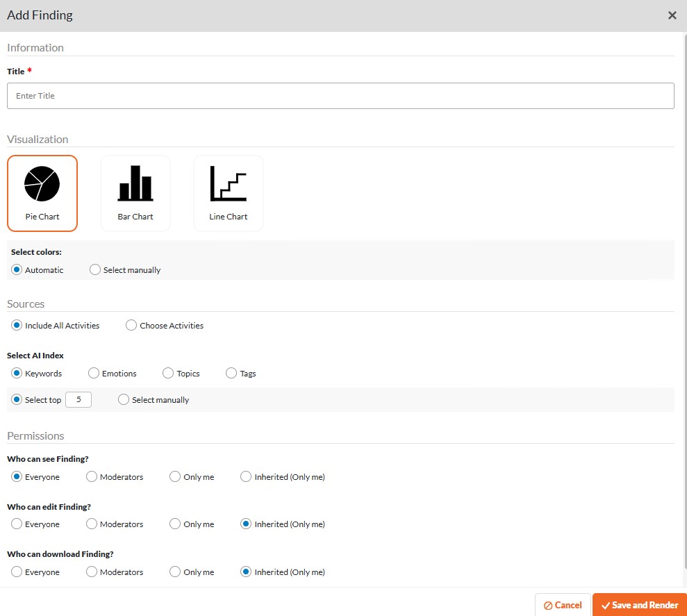Select Choose Activities option

pyautogui.click(x=131, y=325)
